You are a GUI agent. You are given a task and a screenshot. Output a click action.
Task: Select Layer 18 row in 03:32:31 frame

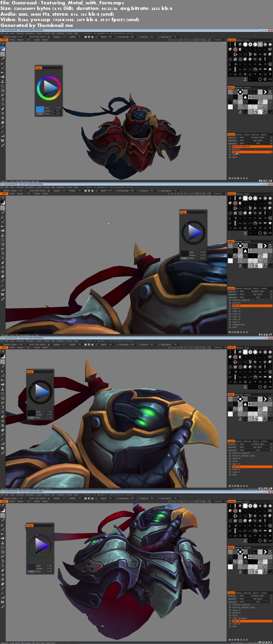pos(252,621)
